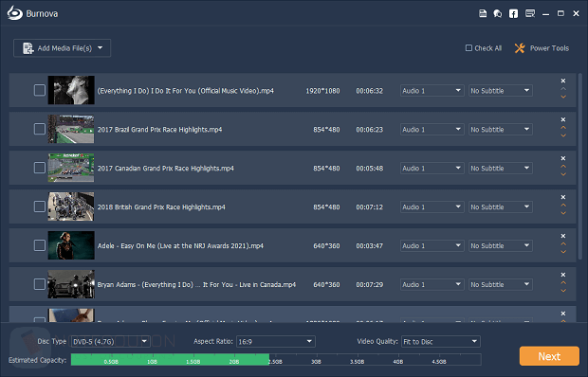588x377 pixels.
Task: Expand Video Quality Fit to Disc dropdown
Action: [x=441, y=341]
